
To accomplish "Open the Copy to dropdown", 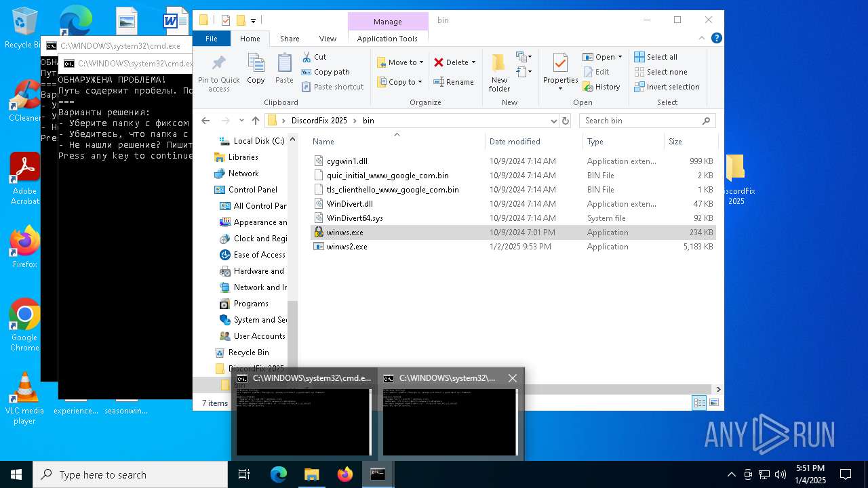I will 399,82.
